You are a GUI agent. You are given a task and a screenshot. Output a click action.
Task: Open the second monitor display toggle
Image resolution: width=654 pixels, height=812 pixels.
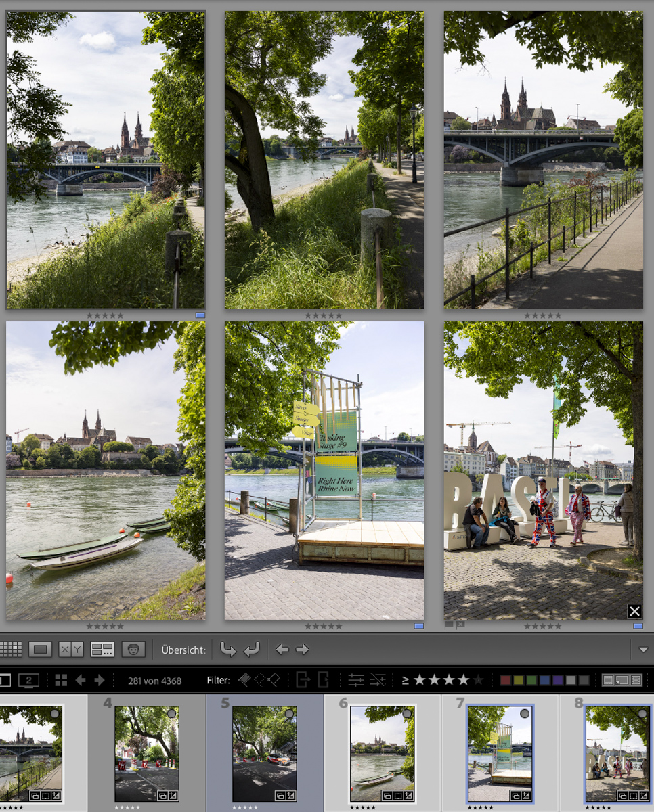(28, 680)
